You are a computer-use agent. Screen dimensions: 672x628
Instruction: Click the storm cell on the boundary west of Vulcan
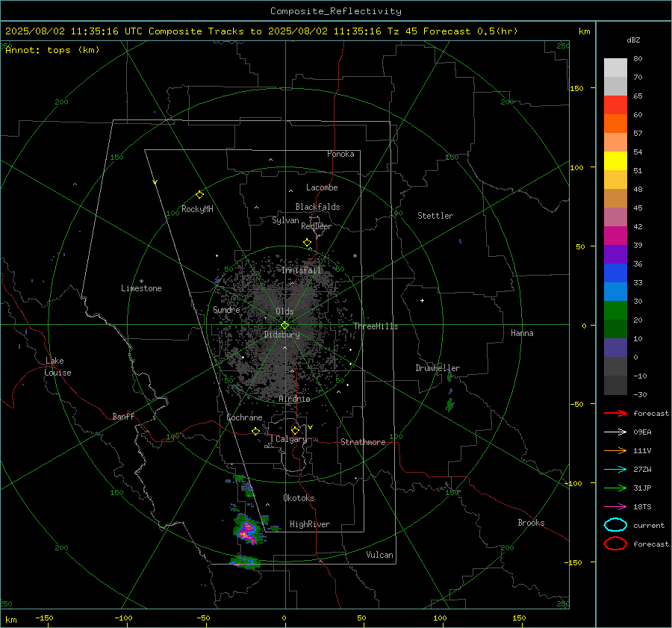click(x=245, y=561)
